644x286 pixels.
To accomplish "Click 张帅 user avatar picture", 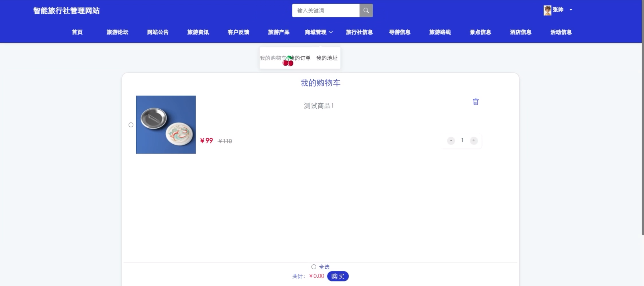I will pyautogui.click(x=547, y=10).
